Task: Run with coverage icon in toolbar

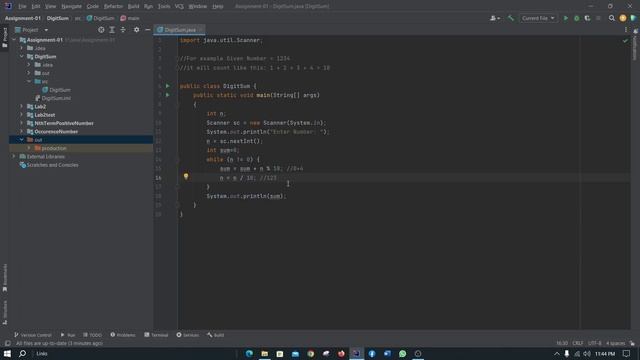Action: click(x=587, y=18)
